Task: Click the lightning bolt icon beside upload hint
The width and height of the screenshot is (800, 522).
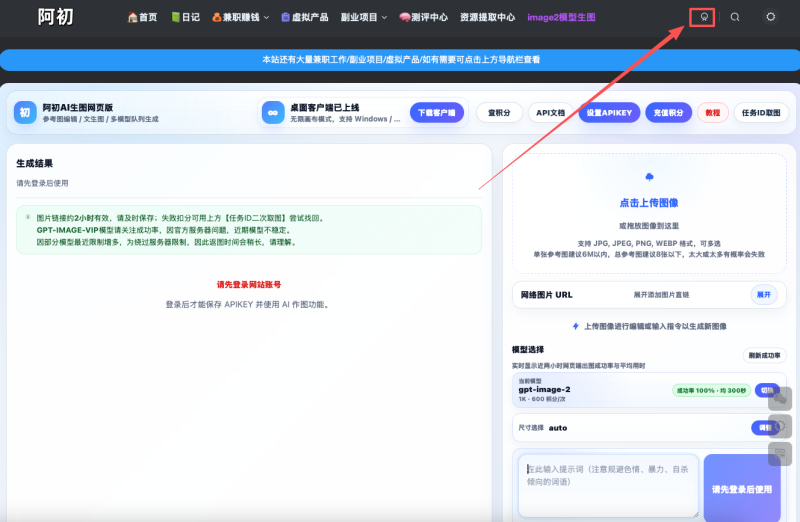Action: pos(576,326)
